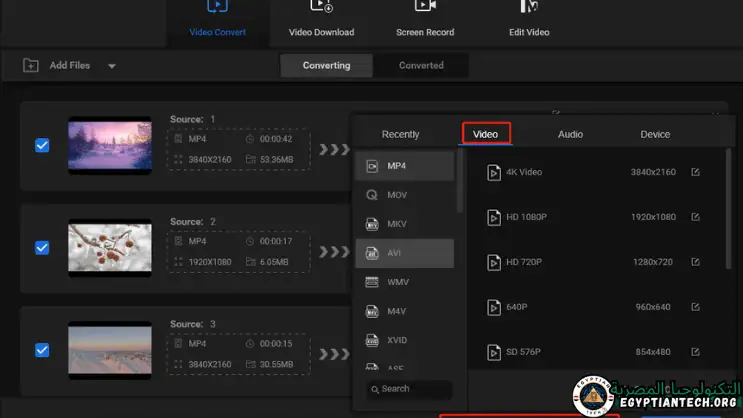Click the format Search field

pos(409,389)
